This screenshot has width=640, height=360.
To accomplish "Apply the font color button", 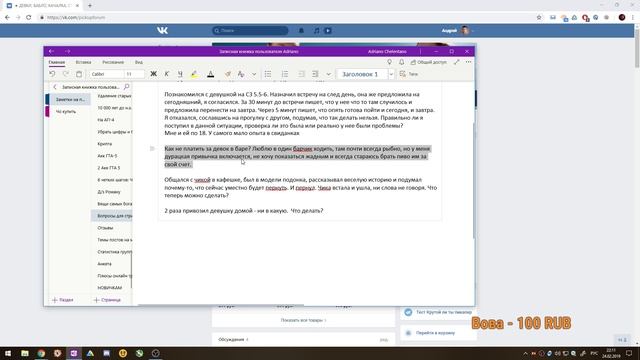I will 211,74.
